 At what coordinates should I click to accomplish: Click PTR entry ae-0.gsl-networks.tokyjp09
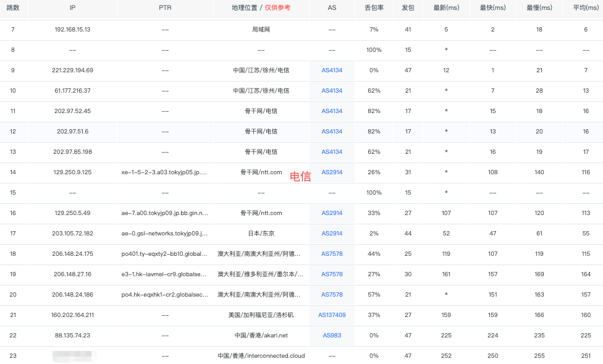[165, 234]
